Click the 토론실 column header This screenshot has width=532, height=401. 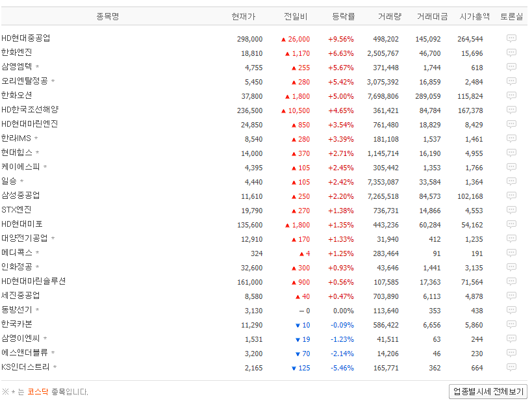pyautogui.click(x=512, y=16)
